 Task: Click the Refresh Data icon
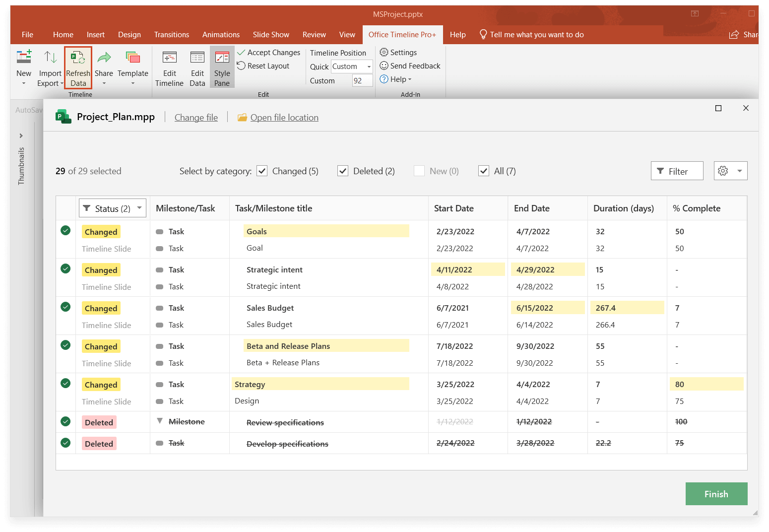[x=78, y=67]
